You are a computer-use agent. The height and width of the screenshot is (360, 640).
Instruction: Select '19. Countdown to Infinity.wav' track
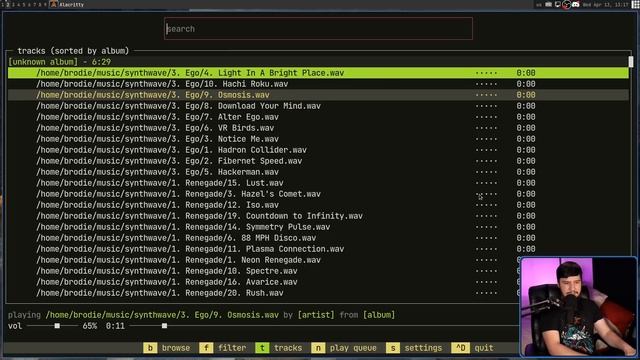click(318, 216)
